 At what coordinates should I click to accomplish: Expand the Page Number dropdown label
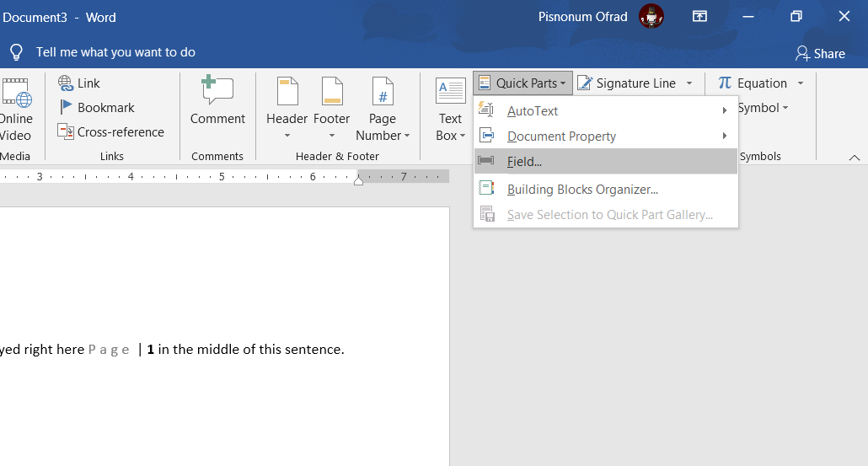click(x=383, y=136)
